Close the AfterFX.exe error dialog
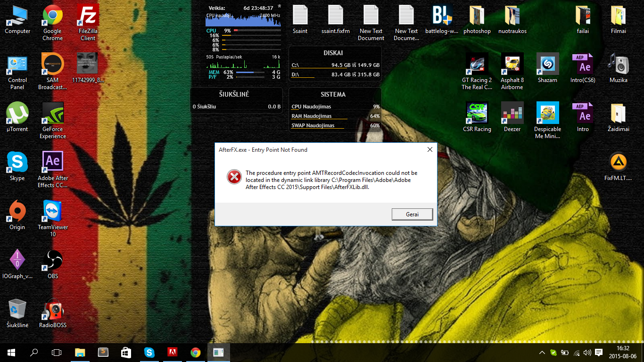Viewport: 644px width, 362px height. click(x=430, y=149)
